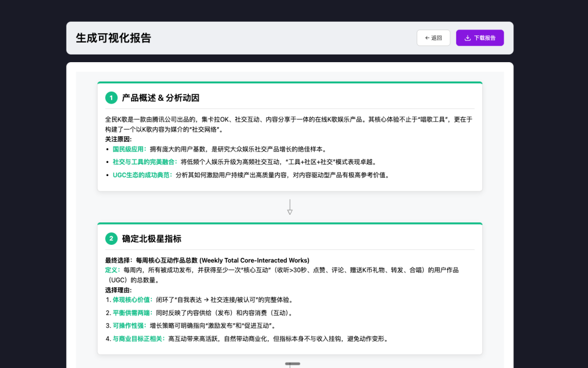Screen dimensions: 588x368
Task: Click the bold 关注原因 subheading
Action: tap(118, 139)
